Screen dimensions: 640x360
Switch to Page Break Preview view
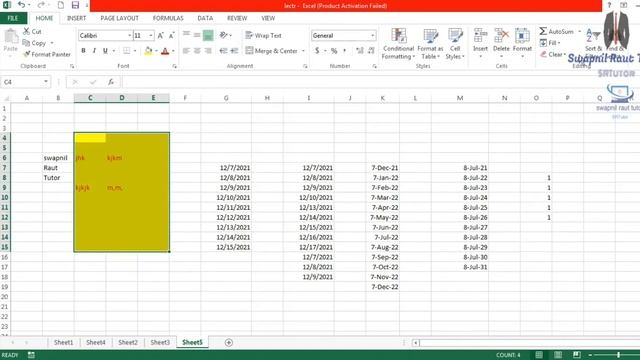576,355
